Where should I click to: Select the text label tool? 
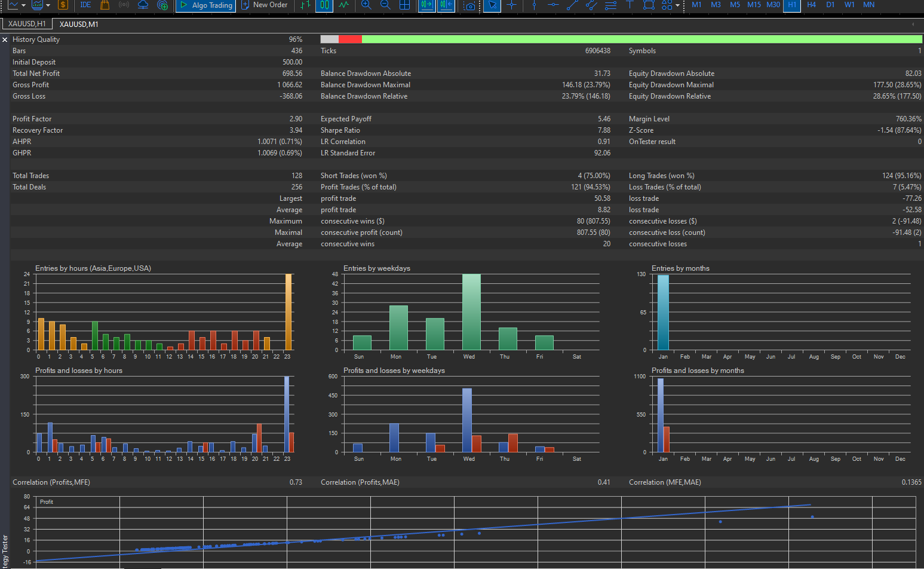(x=630, y=5)
